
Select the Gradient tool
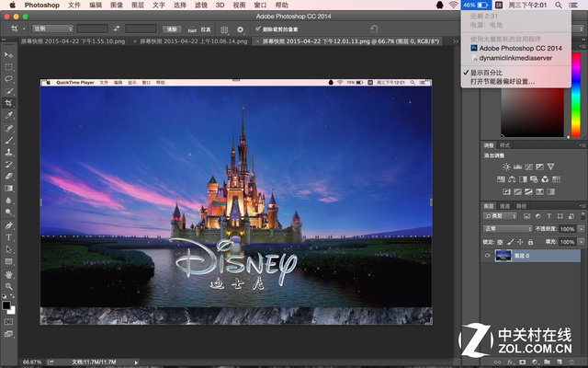tap(8, 189)
